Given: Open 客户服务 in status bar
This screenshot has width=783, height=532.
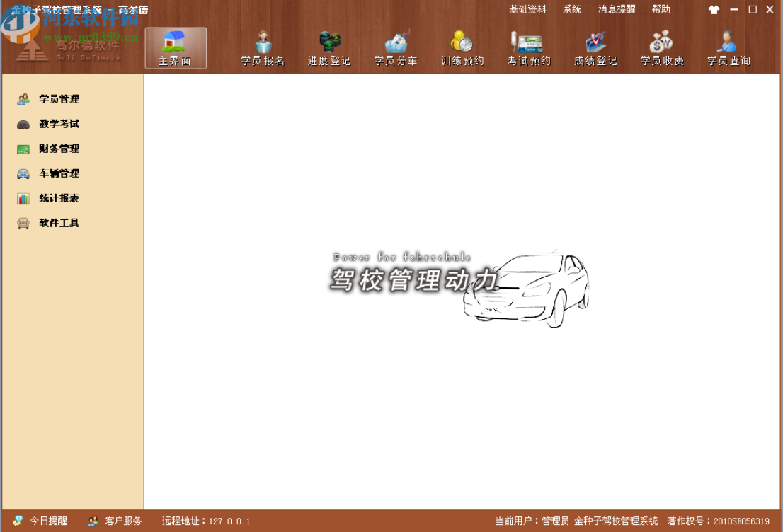Looking at the screenshot, I should (123, 521).
